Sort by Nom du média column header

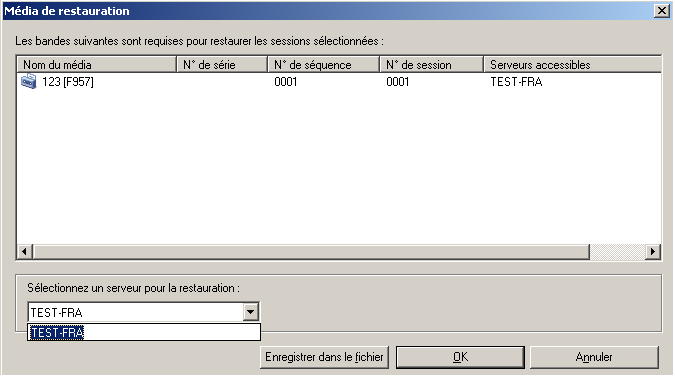pos(96,65)
